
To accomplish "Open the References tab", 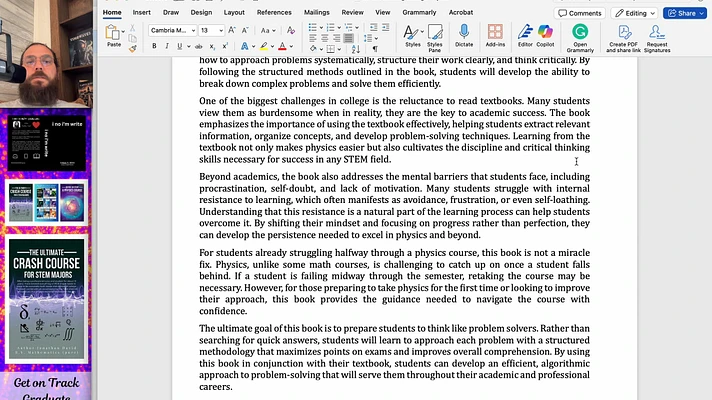I will (x=274, y=12).
